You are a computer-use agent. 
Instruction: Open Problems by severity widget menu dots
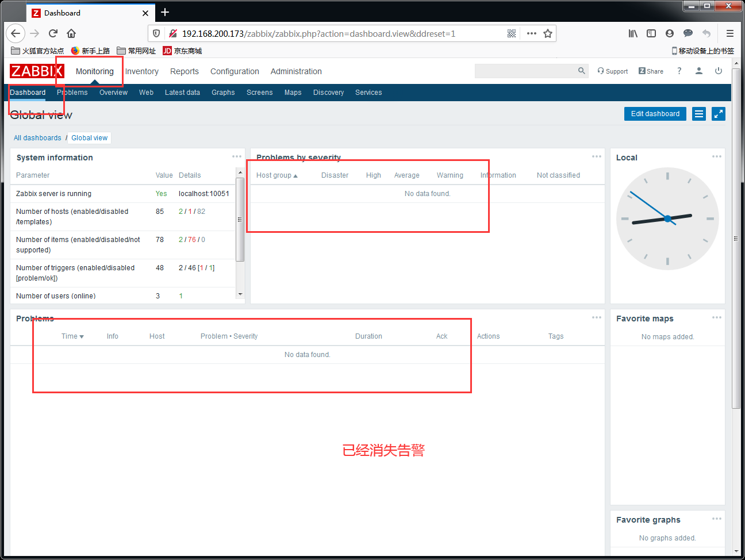pos(597,156)
